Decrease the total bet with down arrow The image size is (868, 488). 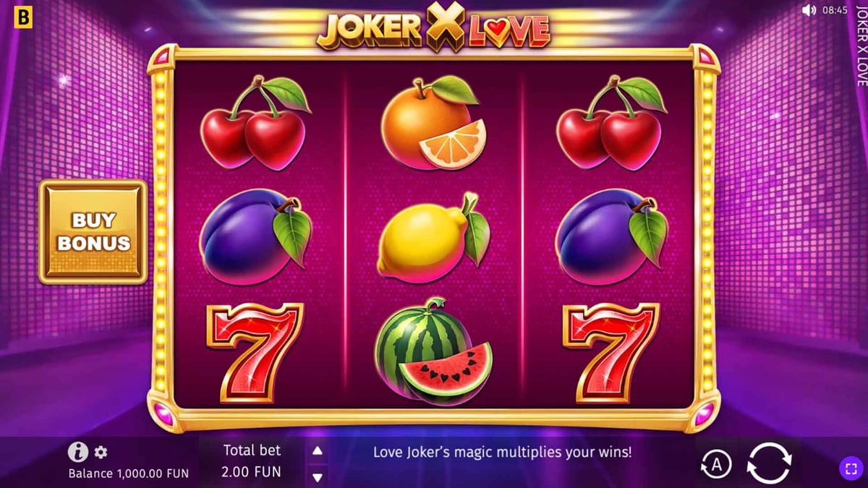coord(317,477)
